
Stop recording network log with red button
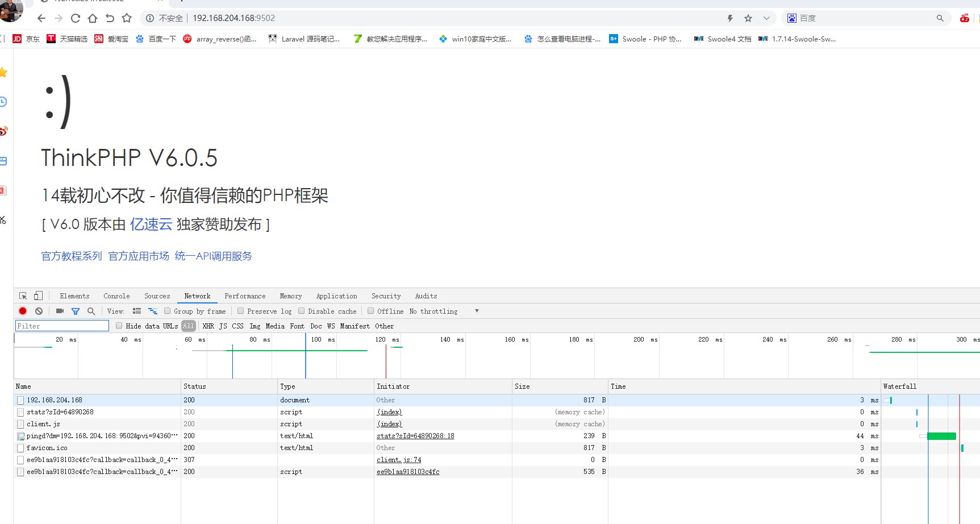tap(23, 311)
